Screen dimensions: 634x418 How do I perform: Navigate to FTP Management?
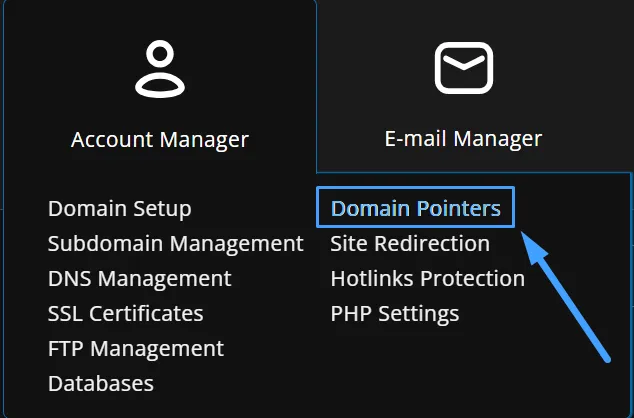point(135,348)
